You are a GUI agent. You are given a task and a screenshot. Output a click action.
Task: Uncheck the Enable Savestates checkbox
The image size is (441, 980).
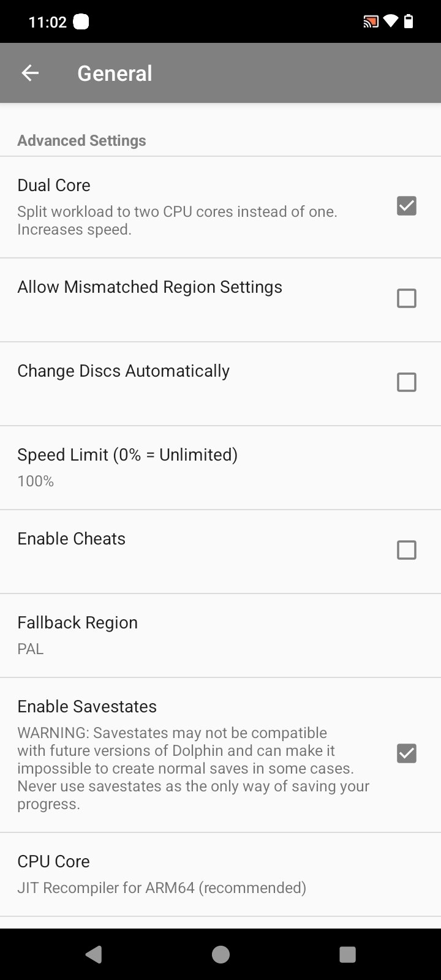[x=406, y=753]
